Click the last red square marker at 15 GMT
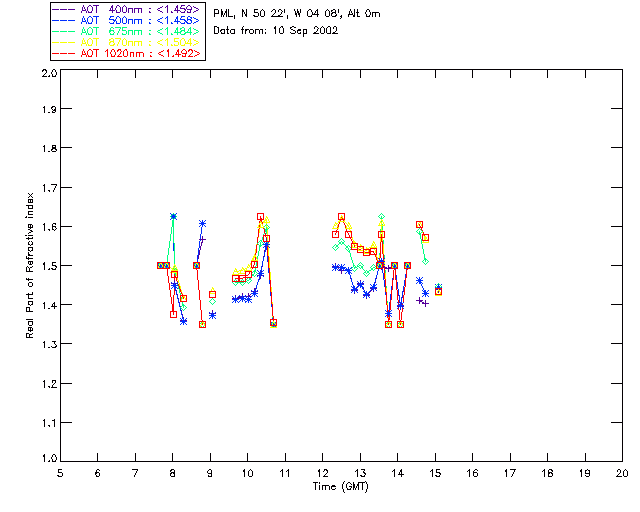The width and height of the screenshot is (640, 512). pyautogui.click(x=438, y=292)
